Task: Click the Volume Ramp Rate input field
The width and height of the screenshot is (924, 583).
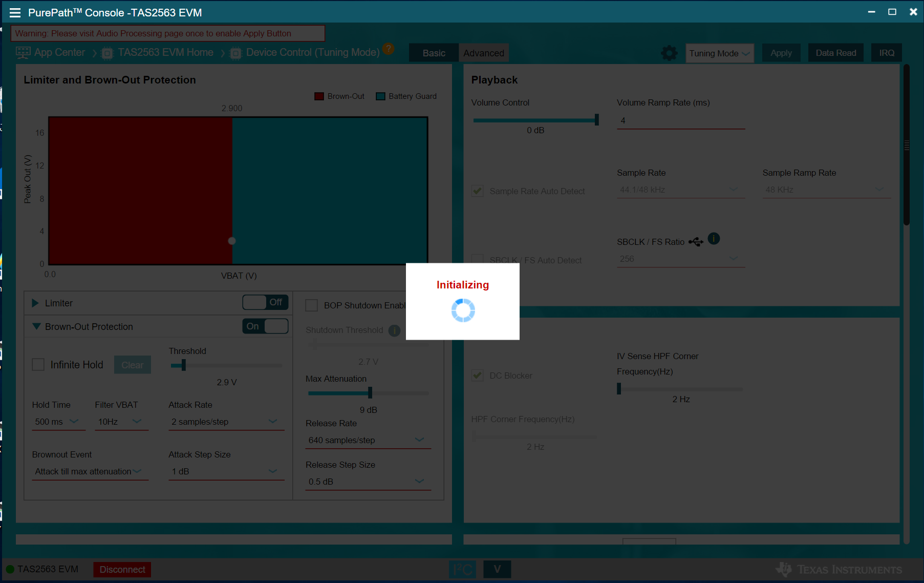Action: (681, 121)
